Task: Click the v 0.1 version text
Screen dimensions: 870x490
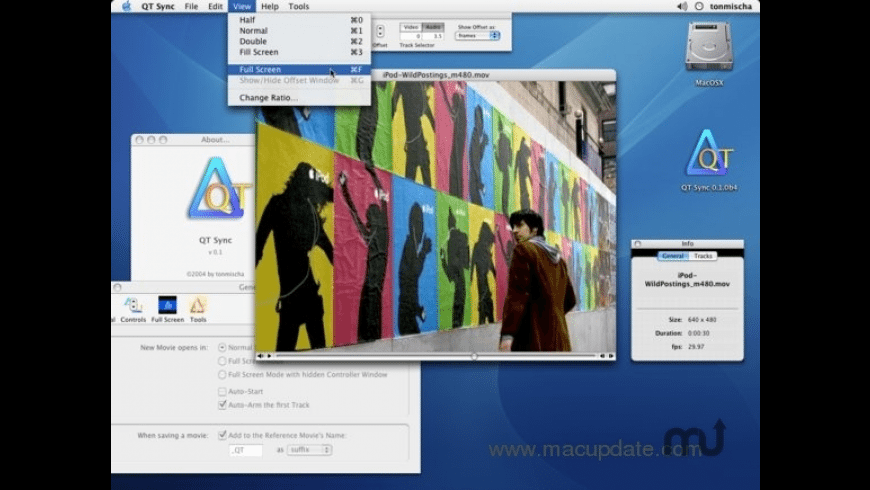Action: (x=215, y=252)
